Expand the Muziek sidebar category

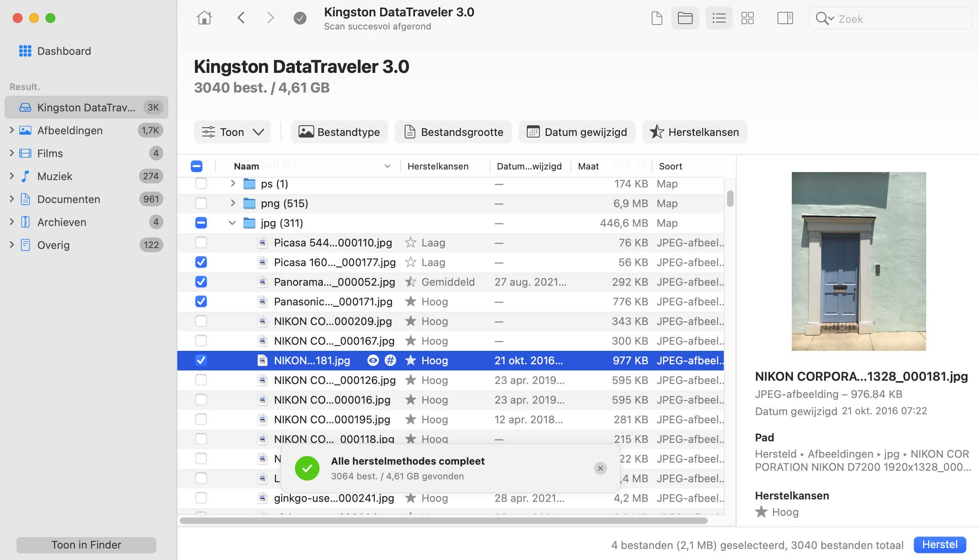tap(11, 176)
